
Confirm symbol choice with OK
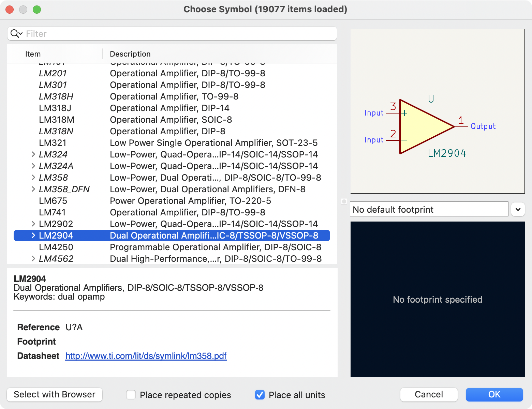(494, 394)
